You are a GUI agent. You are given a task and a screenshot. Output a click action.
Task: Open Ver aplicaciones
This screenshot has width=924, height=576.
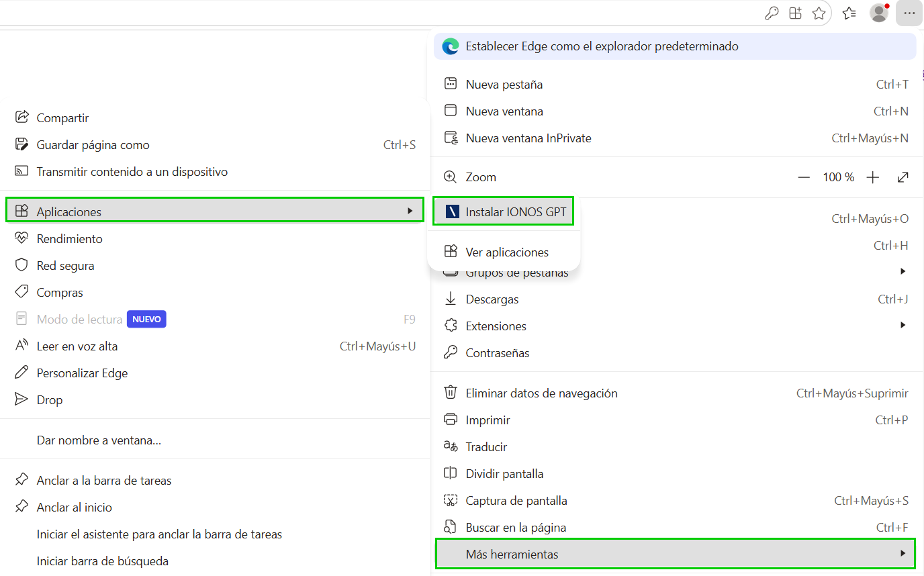click(x=504, y=252)
